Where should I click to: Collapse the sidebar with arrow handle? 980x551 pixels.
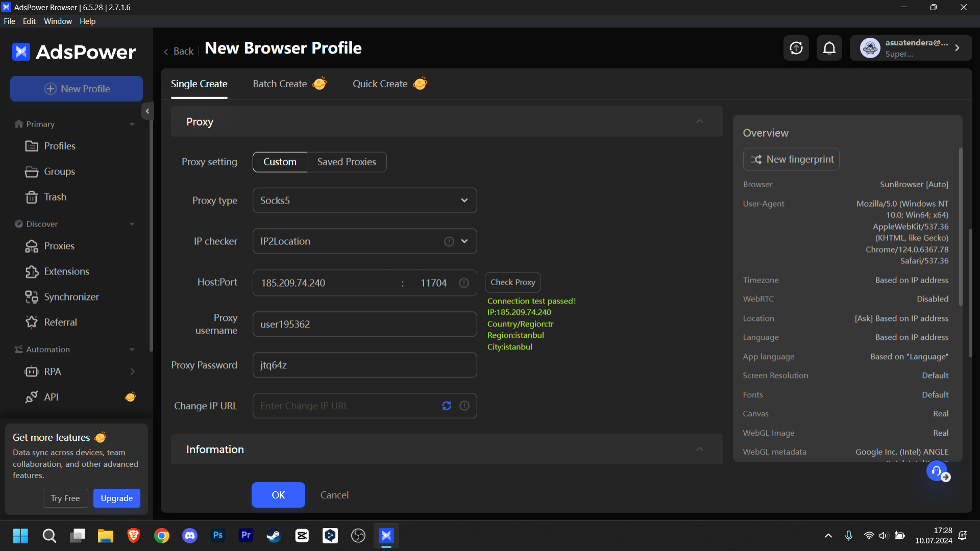[x=147, y=111]
